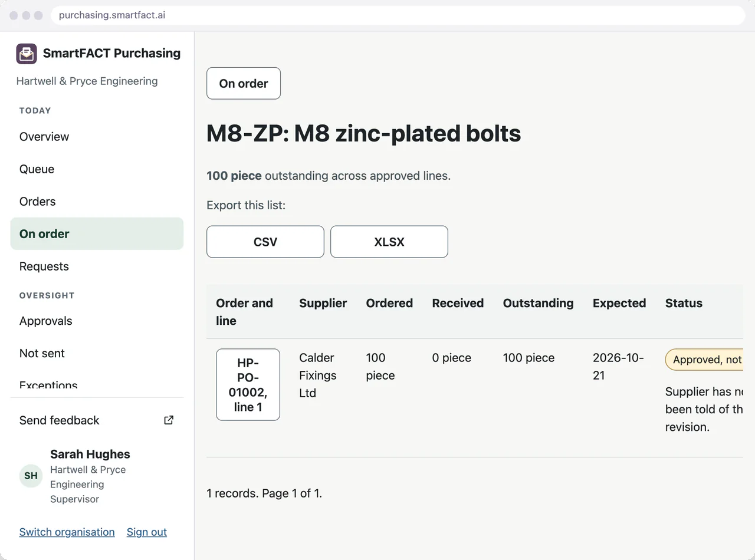Open order HP-PO-01002, line 1

point(248,384)
